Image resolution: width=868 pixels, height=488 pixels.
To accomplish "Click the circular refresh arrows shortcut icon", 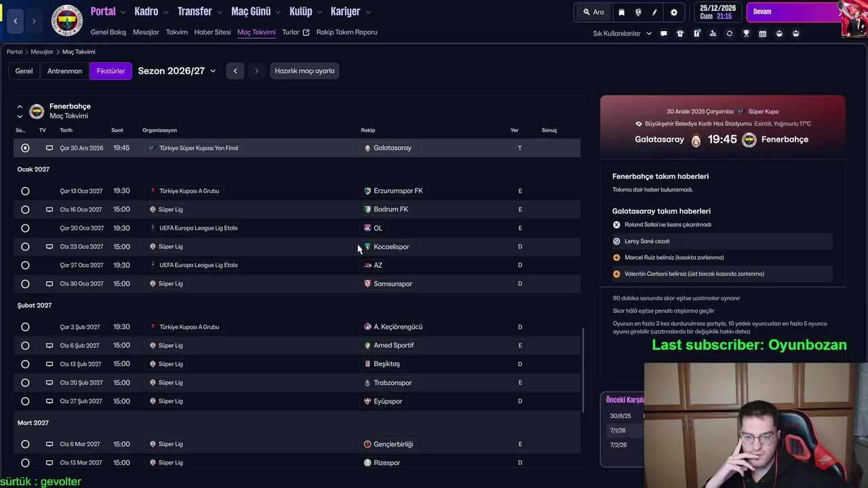I will [x=730, y=33].
